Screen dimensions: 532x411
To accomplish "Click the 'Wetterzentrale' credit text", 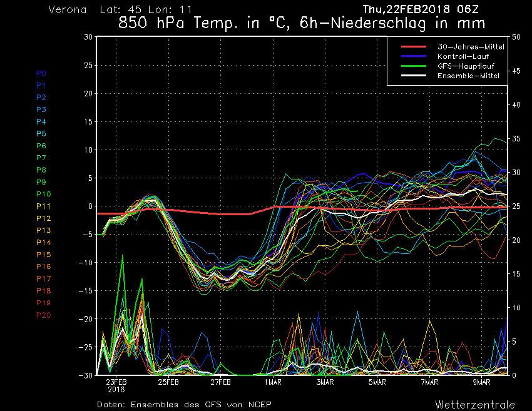I will [475, 405].
